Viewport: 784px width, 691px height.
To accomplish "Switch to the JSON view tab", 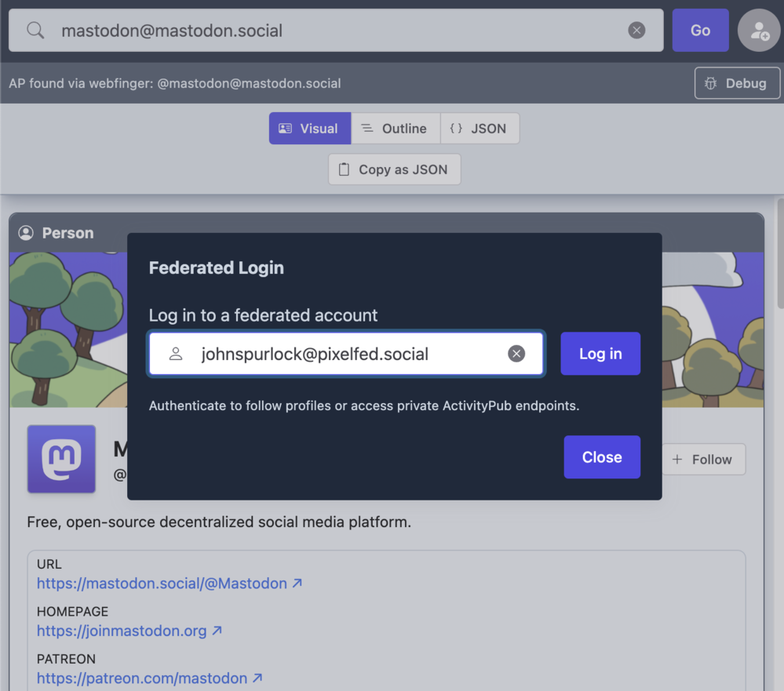I will [x=479, y=129].
